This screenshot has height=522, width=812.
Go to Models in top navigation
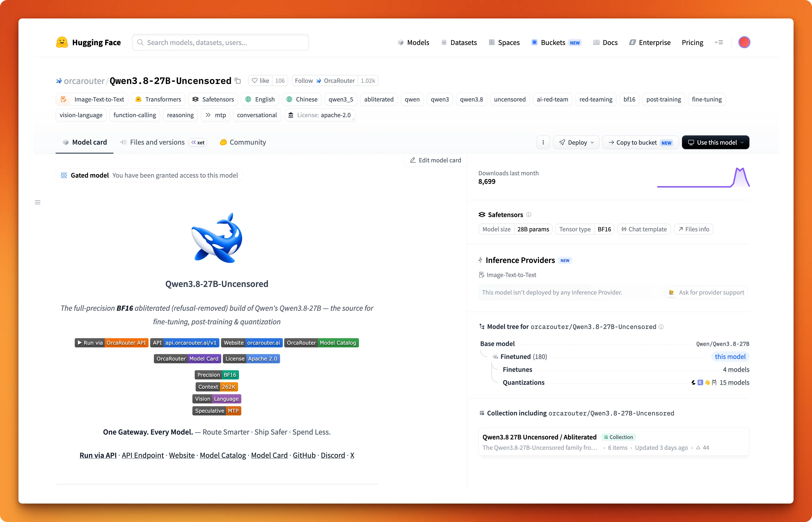413,42
